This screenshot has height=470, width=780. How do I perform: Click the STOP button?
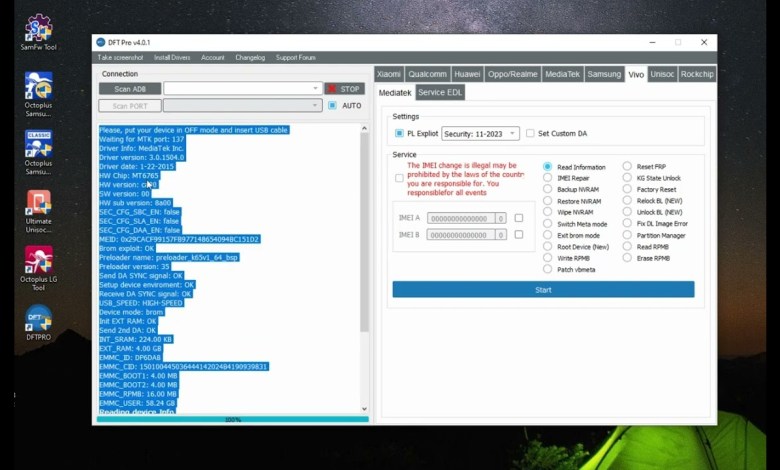344,89
